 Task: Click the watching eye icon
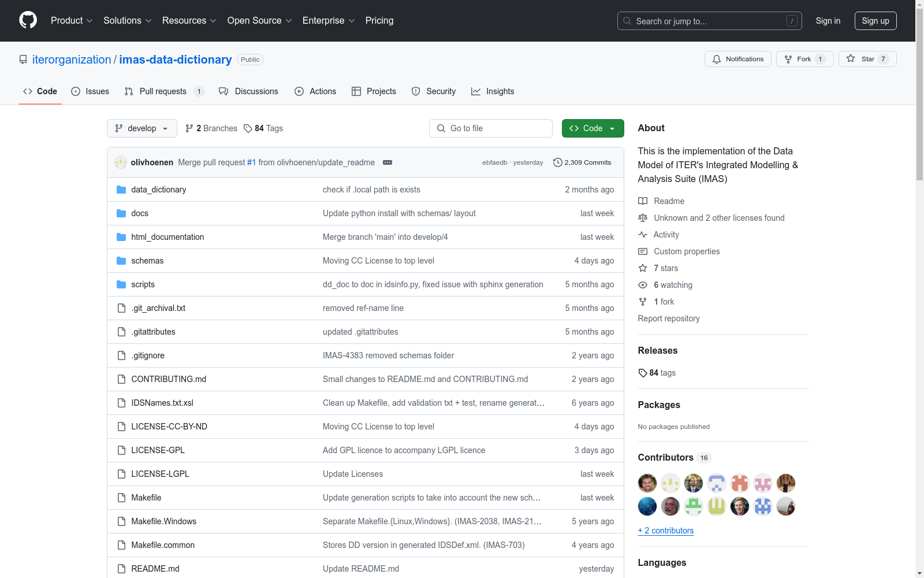click(x=643, y=285)
